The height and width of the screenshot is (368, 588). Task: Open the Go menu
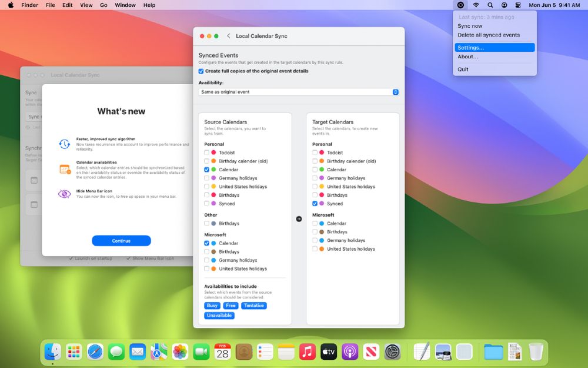pos(103,5)
